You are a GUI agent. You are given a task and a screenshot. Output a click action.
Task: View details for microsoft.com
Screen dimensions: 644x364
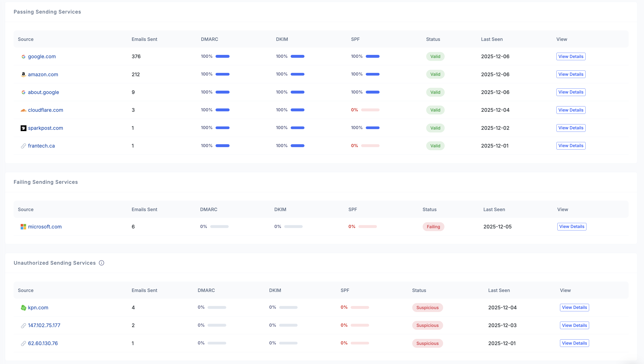(572, 226)
